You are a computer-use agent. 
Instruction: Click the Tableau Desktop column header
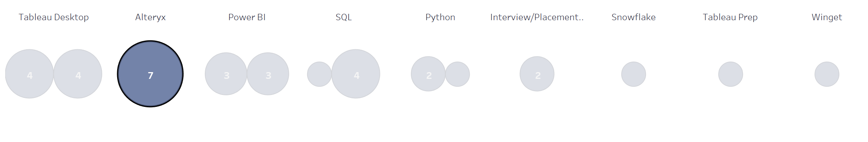[x=54, y=17]
